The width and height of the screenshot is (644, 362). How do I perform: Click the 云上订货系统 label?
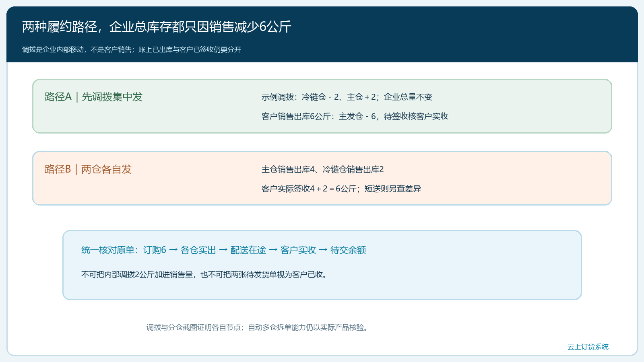pos(588,347)
